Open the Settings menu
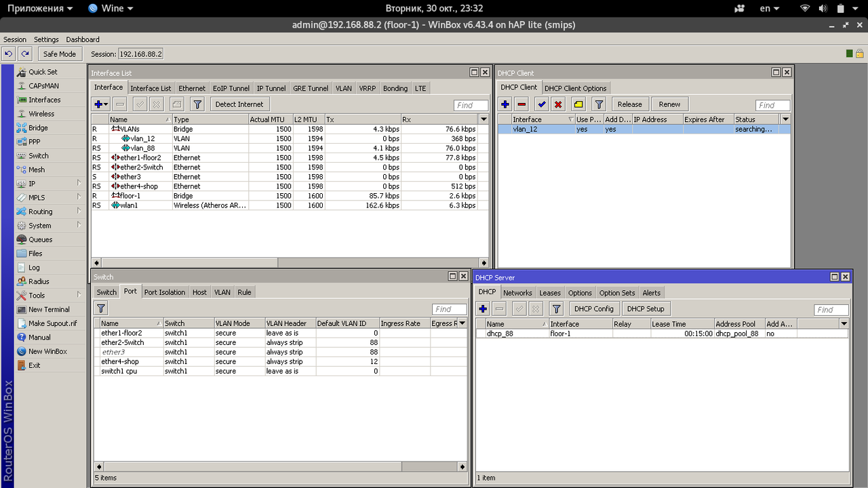The height and width of the screenshot is (488, 868). 46,39
